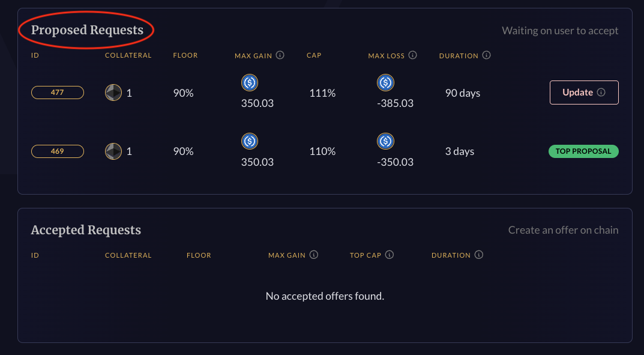This screenshot has height=355, width=644.
Task: Click the 111% cap value
Action: 322,93
